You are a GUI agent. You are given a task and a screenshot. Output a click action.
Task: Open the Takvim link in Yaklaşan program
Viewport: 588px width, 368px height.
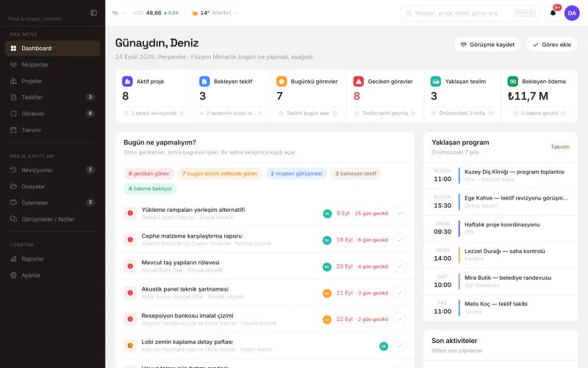point(560,146)
